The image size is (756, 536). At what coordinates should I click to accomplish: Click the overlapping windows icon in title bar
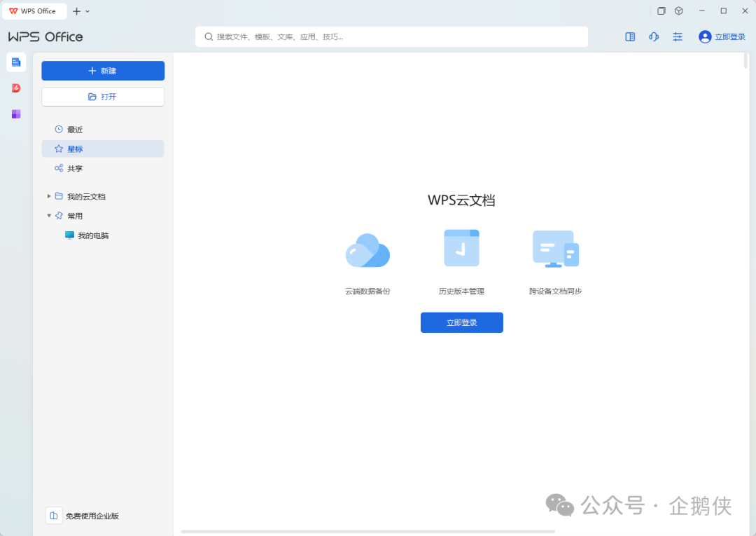point(661,11)
